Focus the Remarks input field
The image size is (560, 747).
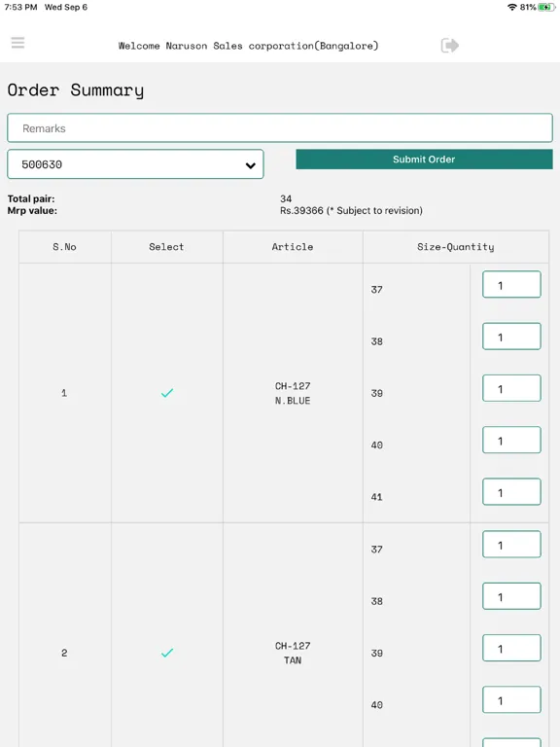point(280,128)
